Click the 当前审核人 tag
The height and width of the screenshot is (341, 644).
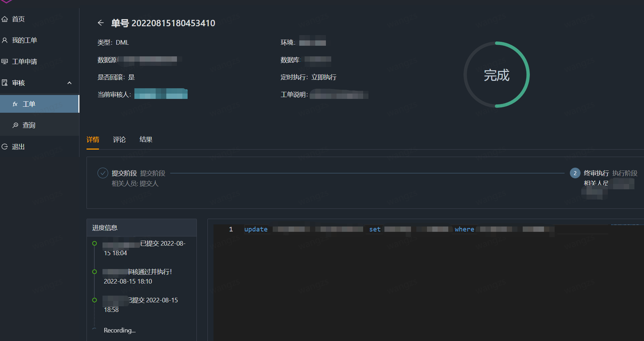click(161, 94)
